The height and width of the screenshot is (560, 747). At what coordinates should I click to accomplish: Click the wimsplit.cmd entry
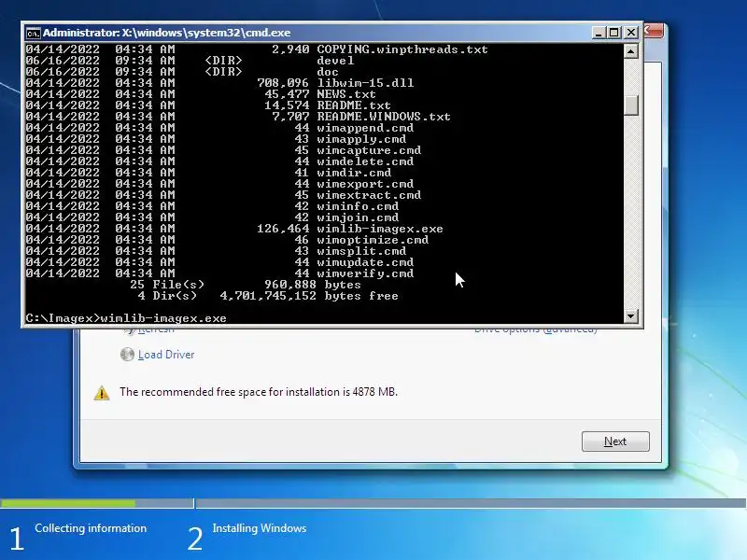click(x=361, y=251)
